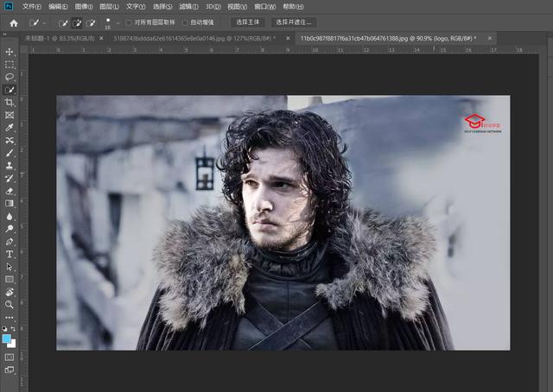Toggle Quick Mask mode
The image size is (553, 392).
pos(10,357)
